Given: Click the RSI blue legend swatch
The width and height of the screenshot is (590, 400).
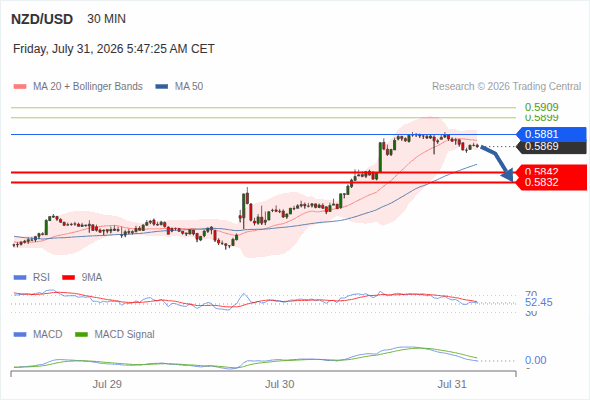Looking at the screenshot, I should pos(20,278).
